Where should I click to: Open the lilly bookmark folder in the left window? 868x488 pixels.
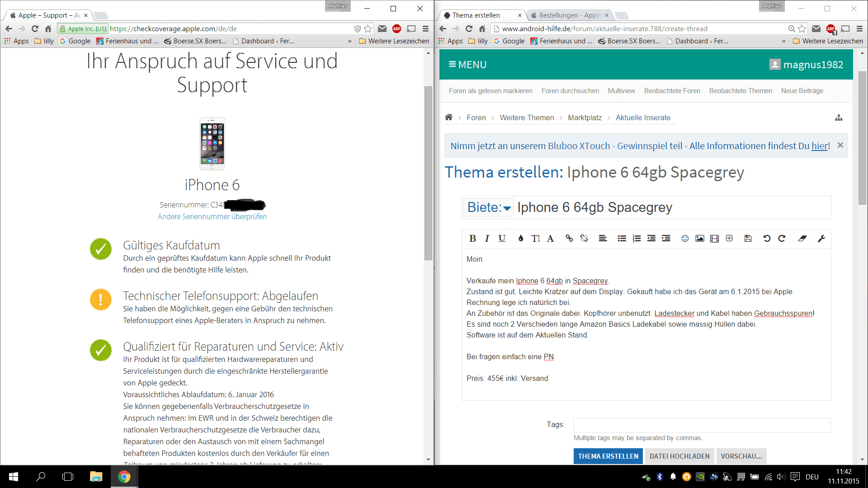[x=44, y=41]
